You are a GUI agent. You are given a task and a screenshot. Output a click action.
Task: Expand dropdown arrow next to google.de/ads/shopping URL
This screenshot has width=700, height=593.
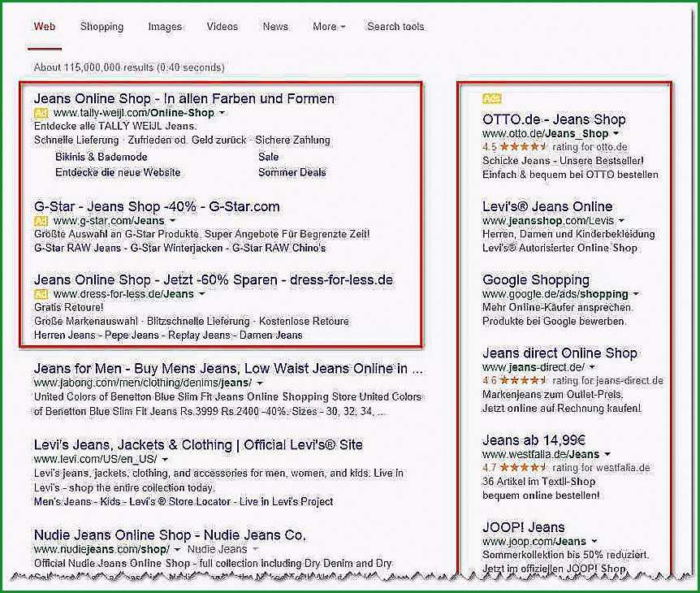[x=636, y=294]
